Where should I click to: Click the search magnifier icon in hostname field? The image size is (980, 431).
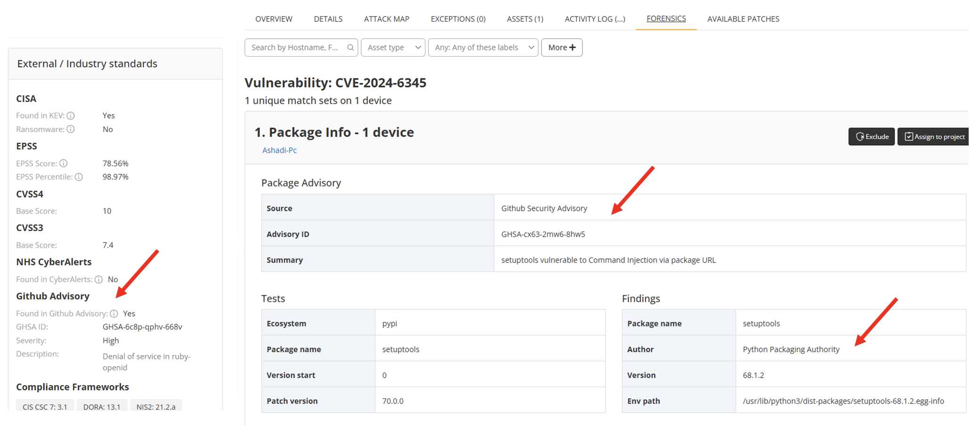(350, 48)
